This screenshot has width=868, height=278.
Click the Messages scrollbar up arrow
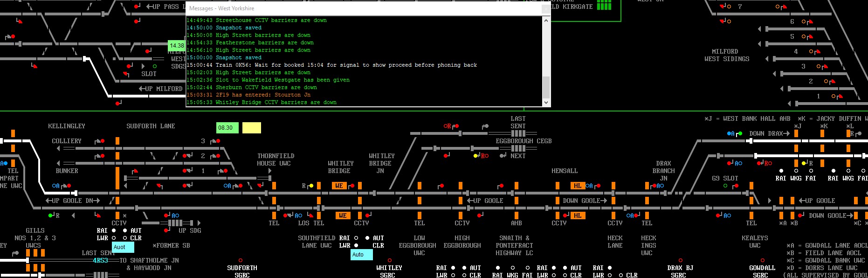pyautogui.click(x=546, y=21)
